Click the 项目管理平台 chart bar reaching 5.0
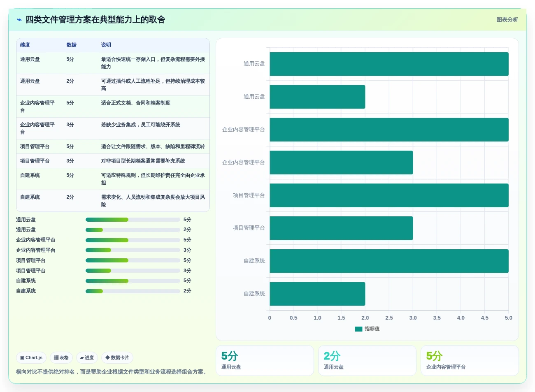The width and height of the screenshot is (535, 392). (389, 195)
